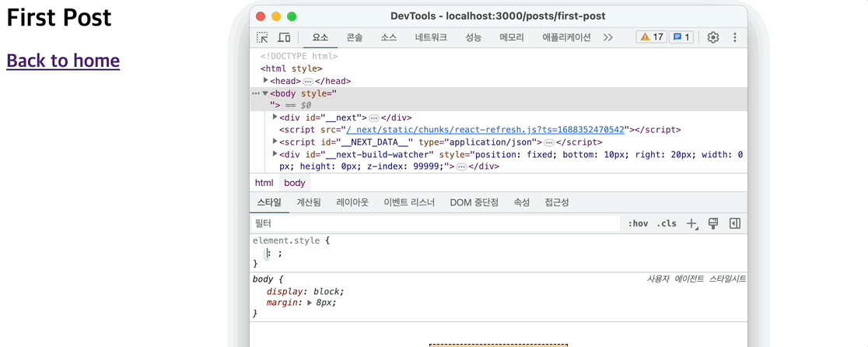Screen dimensions: 868x347
Task: Switch to the 요소 tab
Action: [x=320, y=37]
